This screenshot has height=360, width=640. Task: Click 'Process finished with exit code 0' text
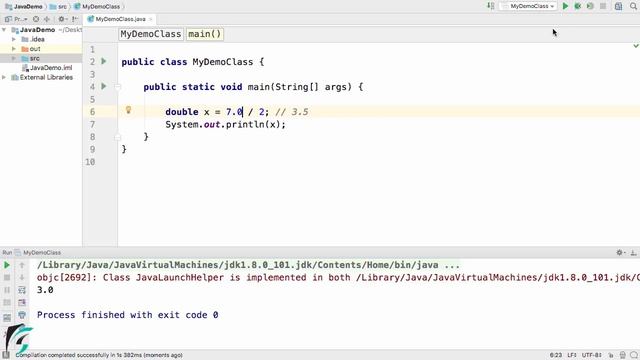127,315
